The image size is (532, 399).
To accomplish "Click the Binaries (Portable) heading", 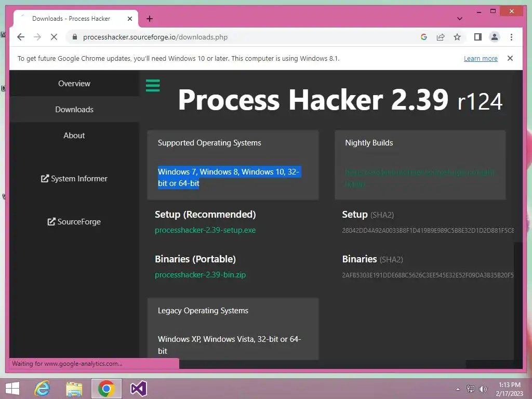I will click(195, 259).
